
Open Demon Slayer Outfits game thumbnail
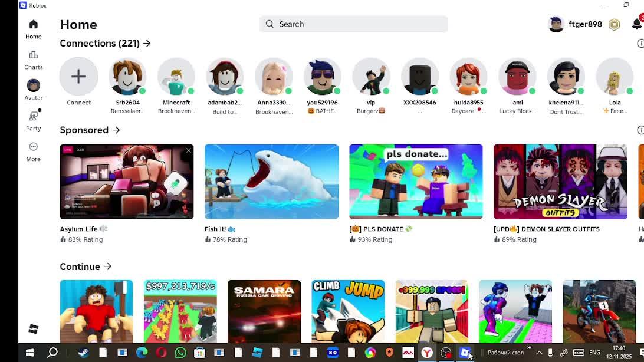click(561, 182)
